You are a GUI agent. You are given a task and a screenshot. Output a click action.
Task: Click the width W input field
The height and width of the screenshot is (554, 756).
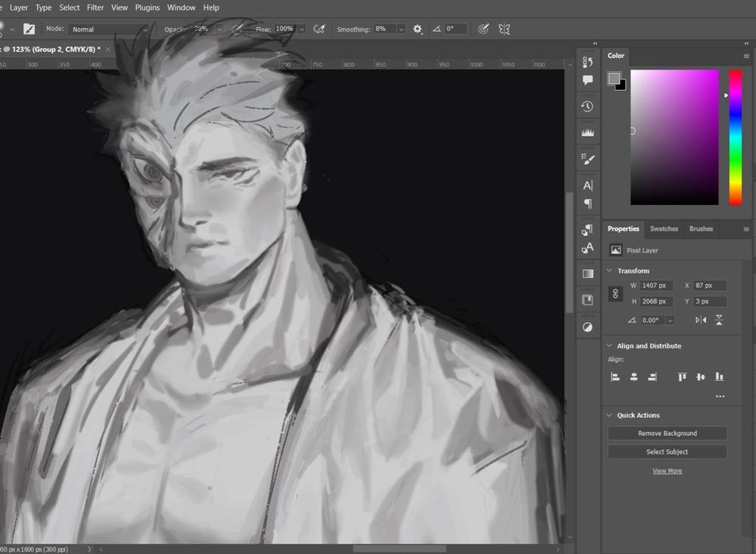[x=655, y=286]
